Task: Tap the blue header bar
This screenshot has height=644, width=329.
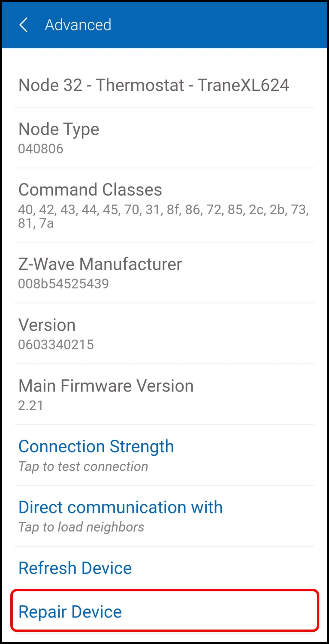Action: (x=164, y=25)
